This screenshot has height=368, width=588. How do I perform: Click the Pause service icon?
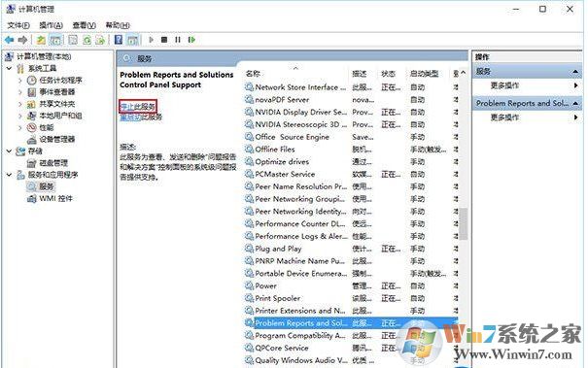click(x=178, y=40)
